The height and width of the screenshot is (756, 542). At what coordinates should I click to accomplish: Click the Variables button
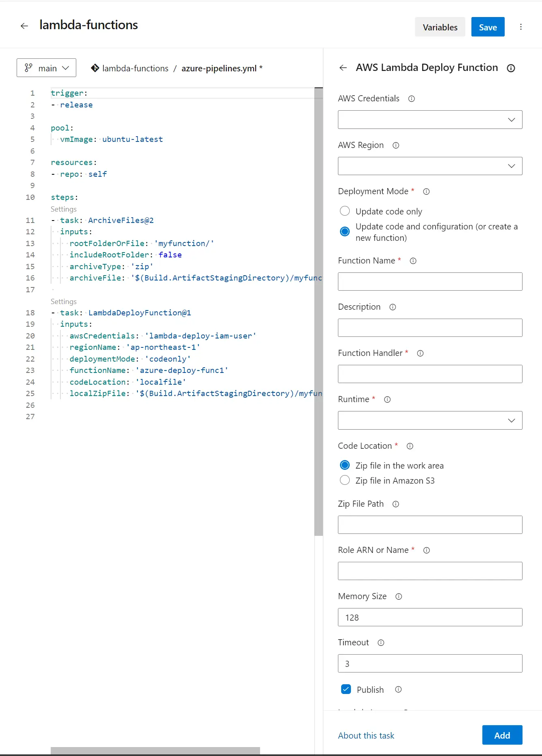tap(440, 27)
